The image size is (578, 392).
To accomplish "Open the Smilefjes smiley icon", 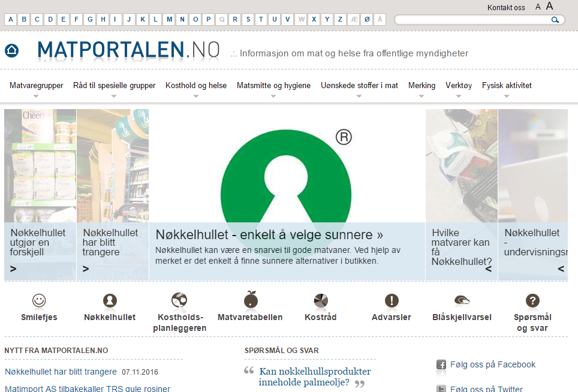I will click(39, 301).
